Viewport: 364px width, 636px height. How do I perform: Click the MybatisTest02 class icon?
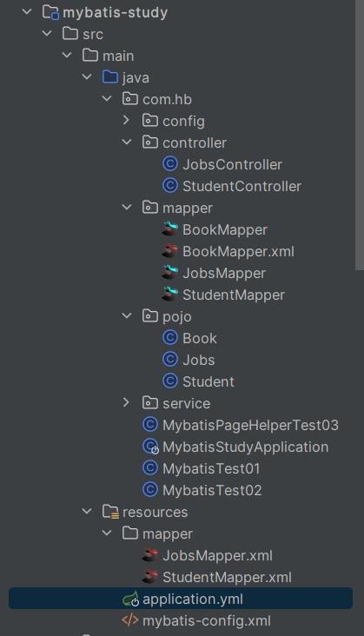pos(150,489)
